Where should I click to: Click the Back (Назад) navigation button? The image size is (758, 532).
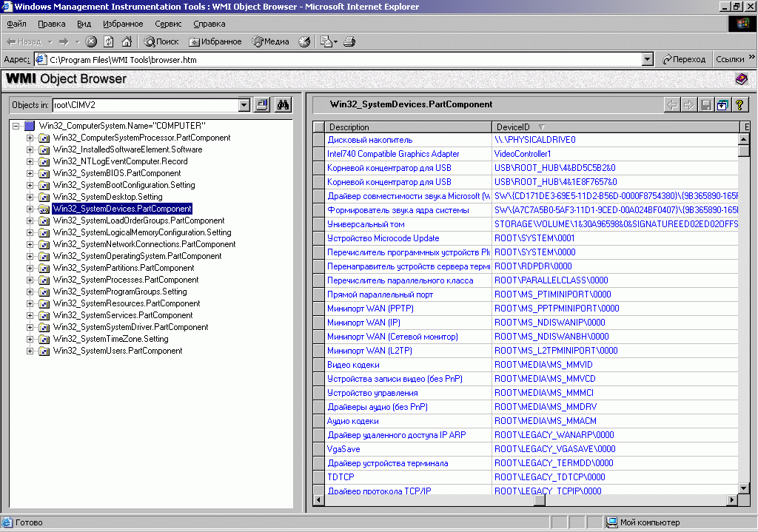(24, 42)
